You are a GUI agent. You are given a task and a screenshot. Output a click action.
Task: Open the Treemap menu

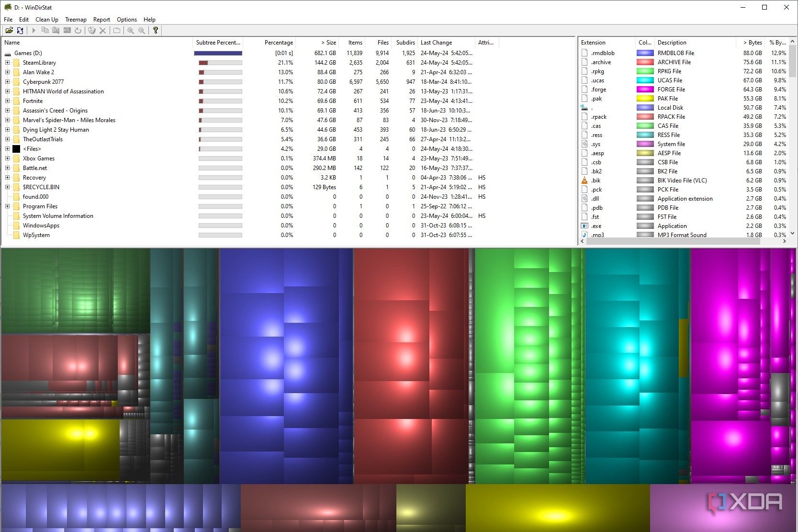click(x=76, y=20)
